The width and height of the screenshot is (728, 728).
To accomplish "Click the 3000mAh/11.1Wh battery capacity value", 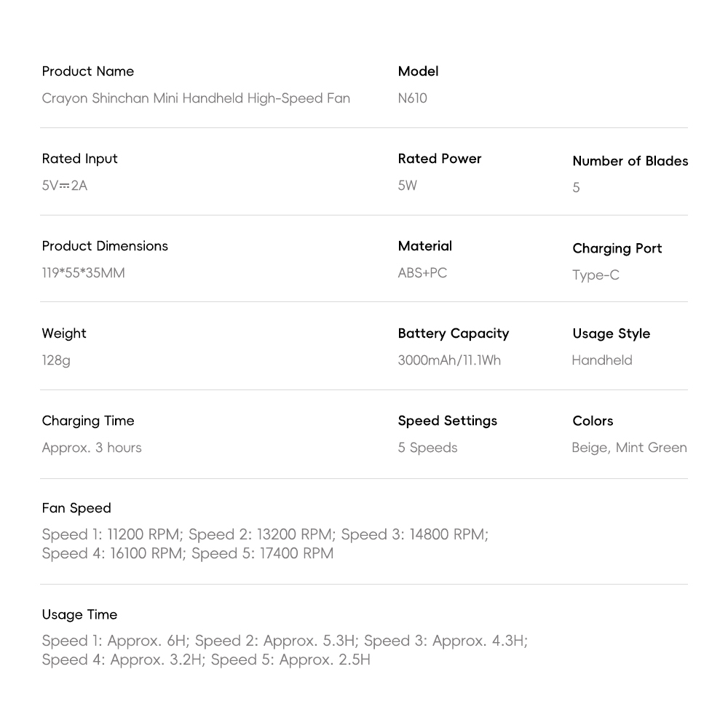I will 449,360.
